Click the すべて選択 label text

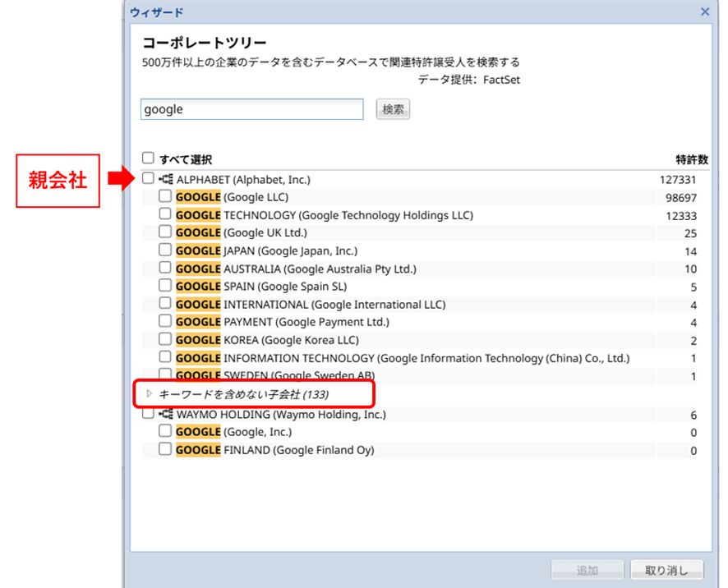(186, 159)
